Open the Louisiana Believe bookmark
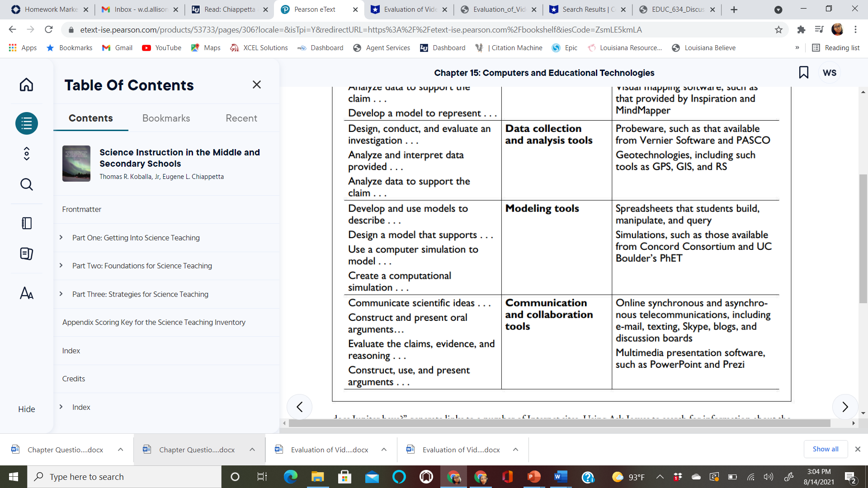 (704, 48)
